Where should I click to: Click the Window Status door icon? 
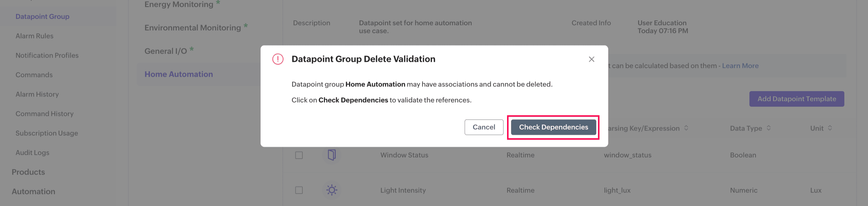point(331,155)
